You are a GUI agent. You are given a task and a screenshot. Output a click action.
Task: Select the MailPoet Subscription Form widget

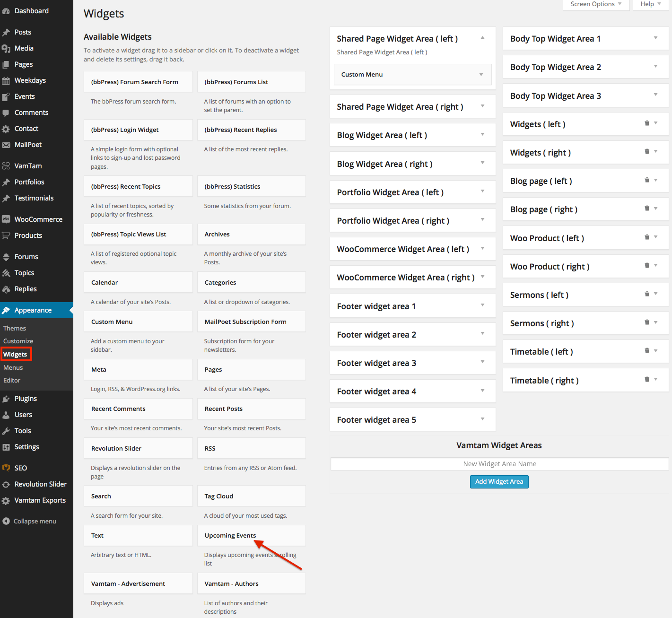(x=252, y=322)
